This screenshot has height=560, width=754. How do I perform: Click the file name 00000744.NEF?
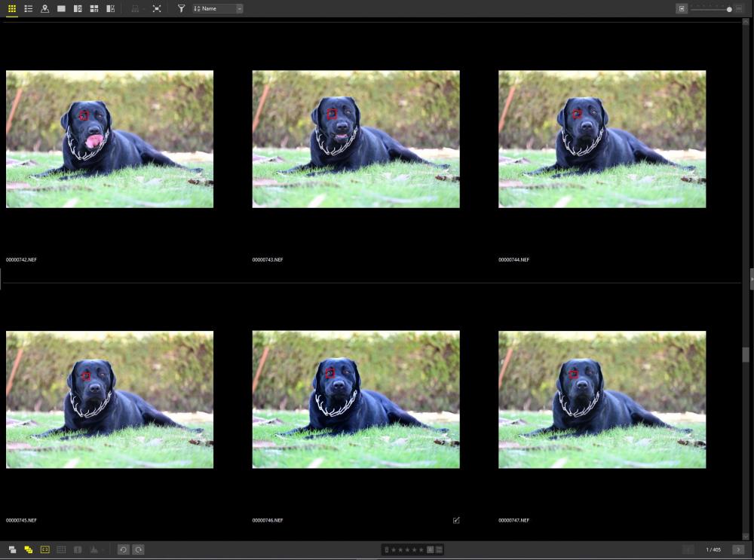point(513,259)
